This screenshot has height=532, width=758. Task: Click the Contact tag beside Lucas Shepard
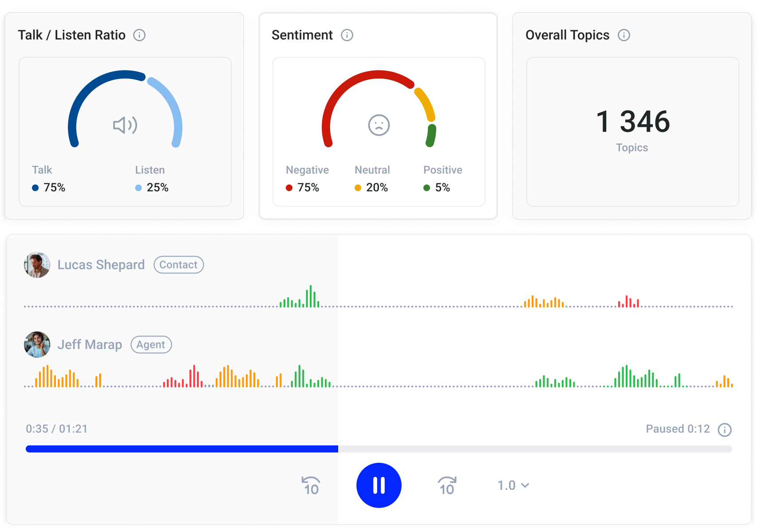tap(178, 265)
